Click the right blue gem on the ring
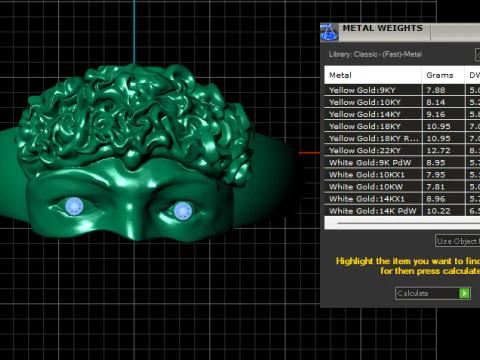 tap(183, 211)
